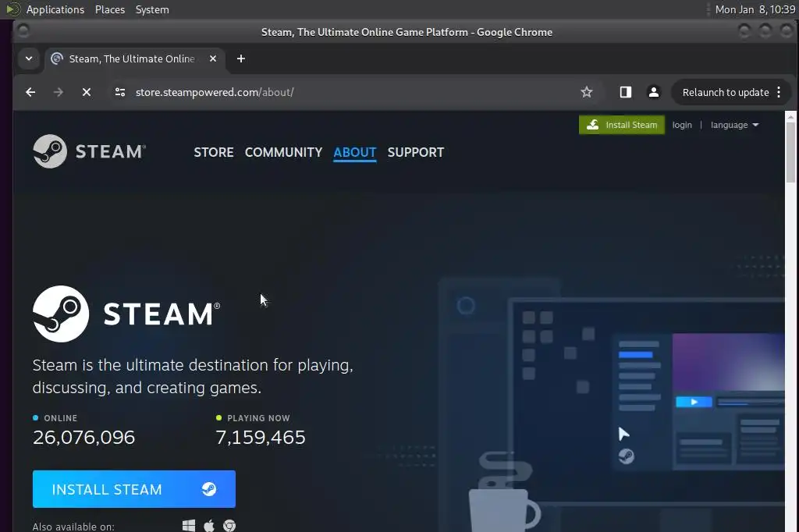Open Chrome's three-dot menu

(x=779, y=92)
